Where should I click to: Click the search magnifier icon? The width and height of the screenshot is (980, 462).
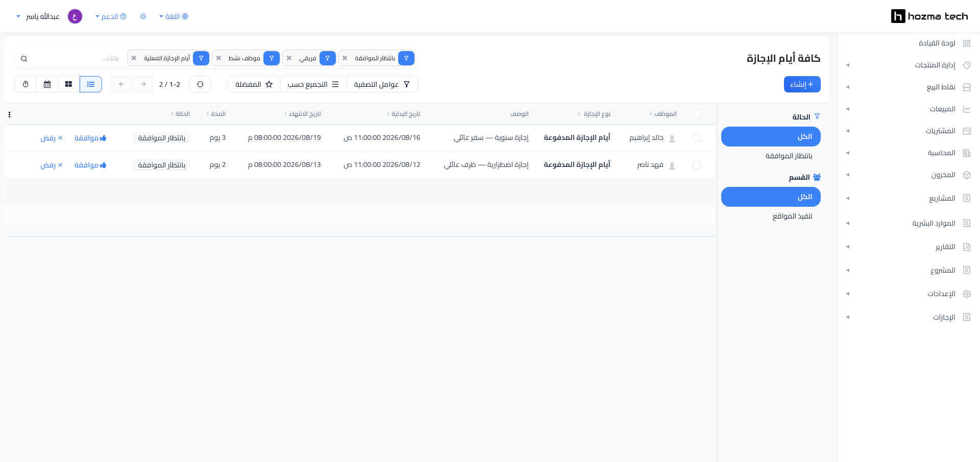point(24,59)
